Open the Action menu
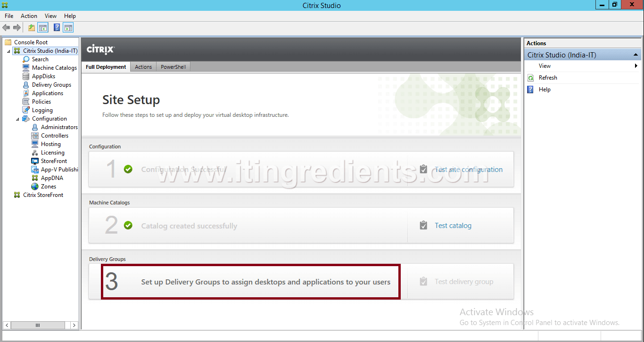This screenshot has width=644, height=342. tap(29, 16)
